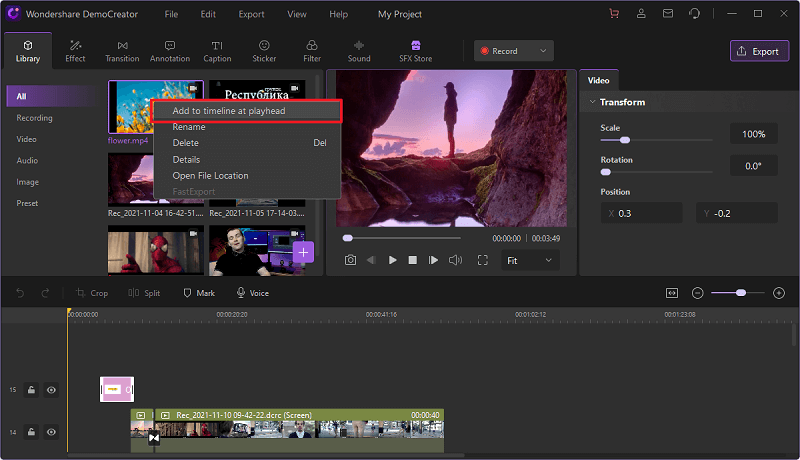This screenshot has width=800, height=460.
Task: Open the Edit menu
Action: (x=208, y=14)
